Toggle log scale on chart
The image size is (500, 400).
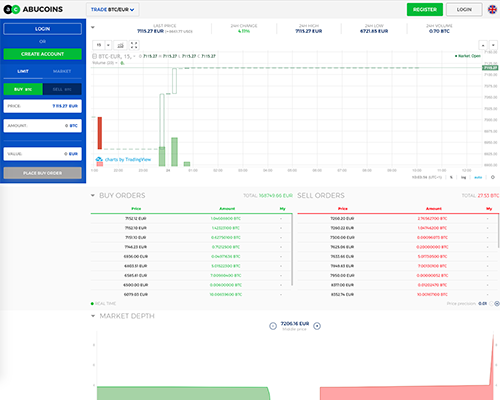(463, 177)
